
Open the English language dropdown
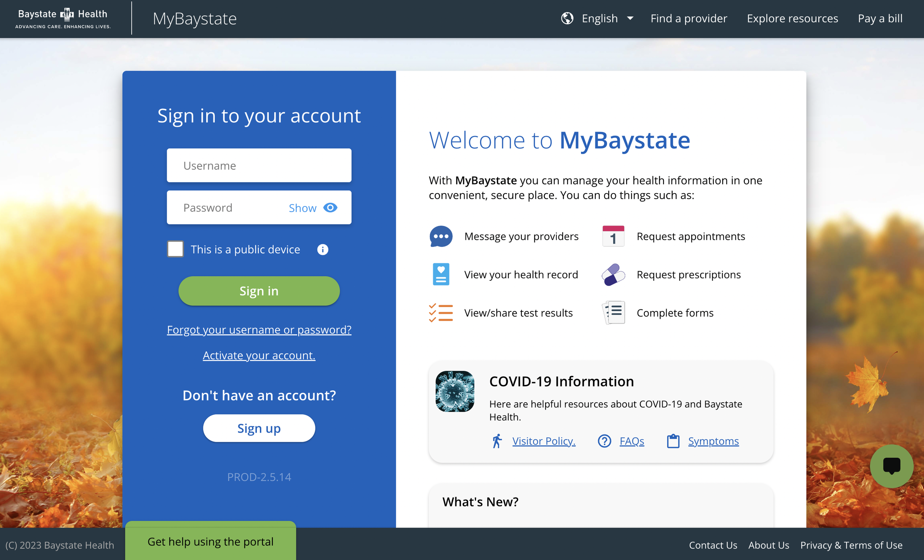(599, 18)
